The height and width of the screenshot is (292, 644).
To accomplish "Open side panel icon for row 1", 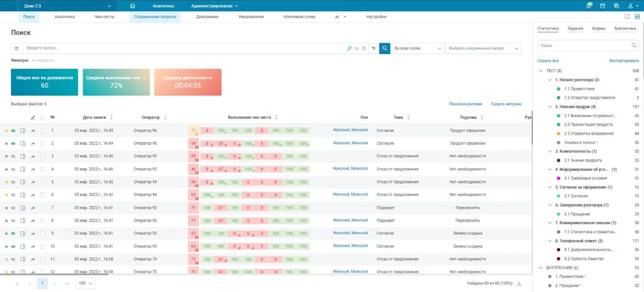I will (23, 131).
